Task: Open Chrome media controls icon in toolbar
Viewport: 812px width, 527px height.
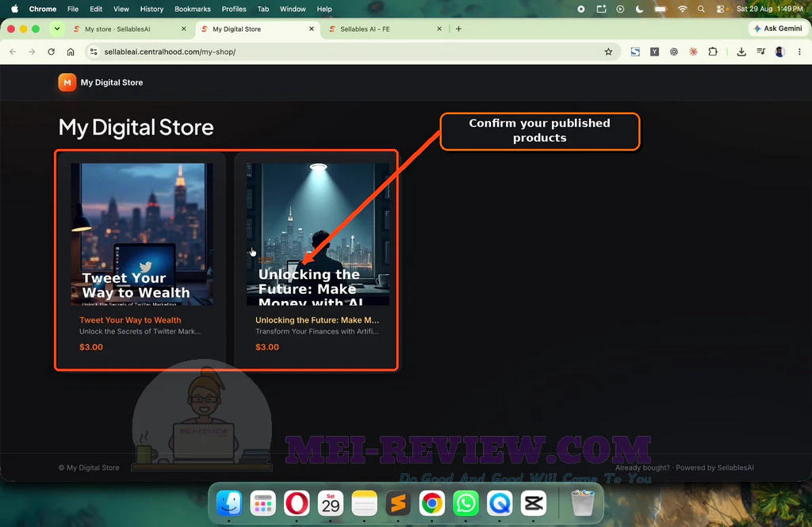Action: click(760, 52)
